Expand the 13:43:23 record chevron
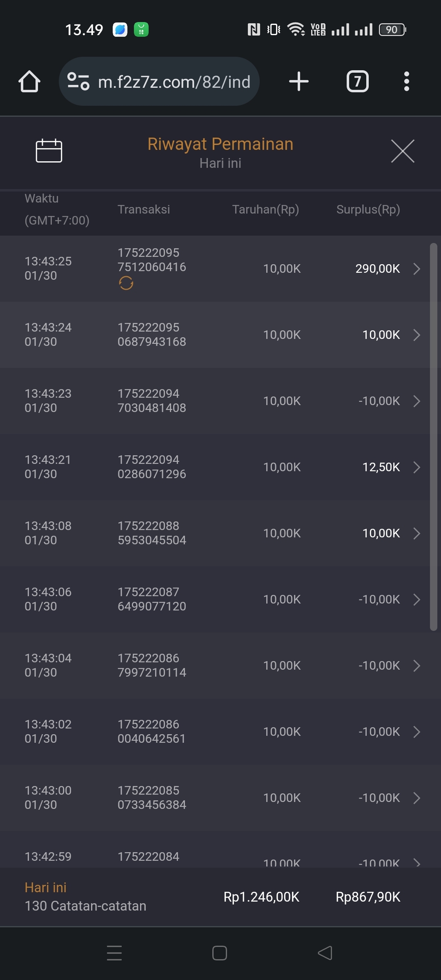The image size is (441, 980). 416,401
